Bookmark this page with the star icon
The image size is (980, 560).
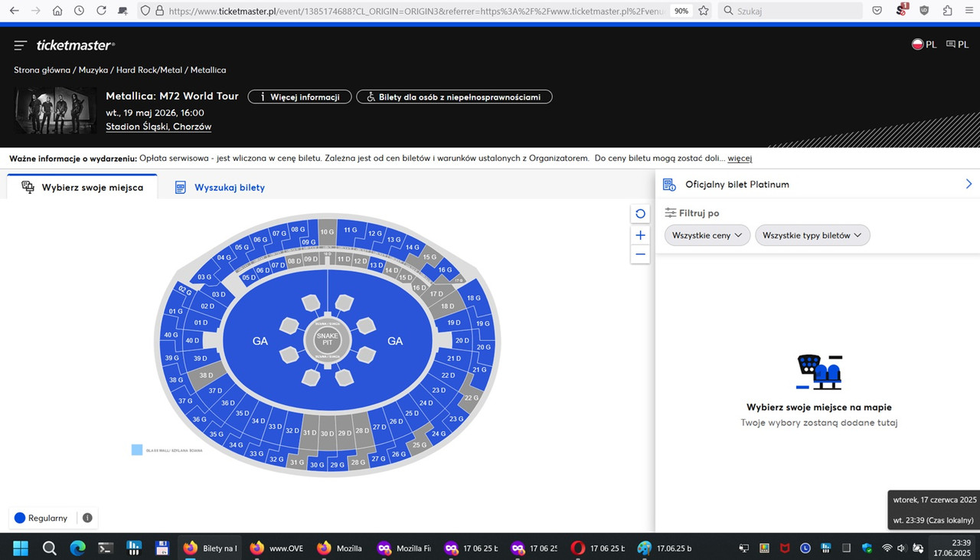(x=704, y=11)
